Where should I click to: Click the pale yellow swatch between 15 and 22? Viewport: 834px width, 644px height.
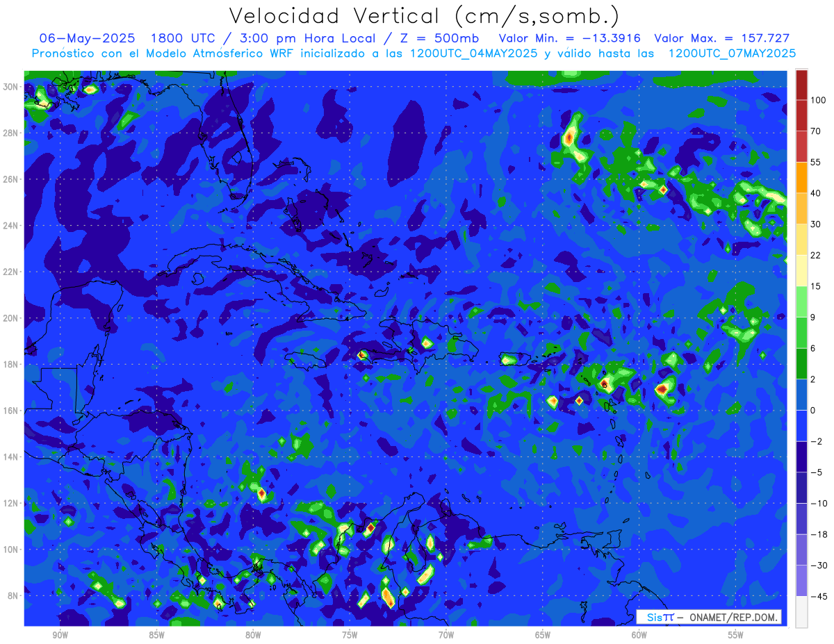click(801, 271)
